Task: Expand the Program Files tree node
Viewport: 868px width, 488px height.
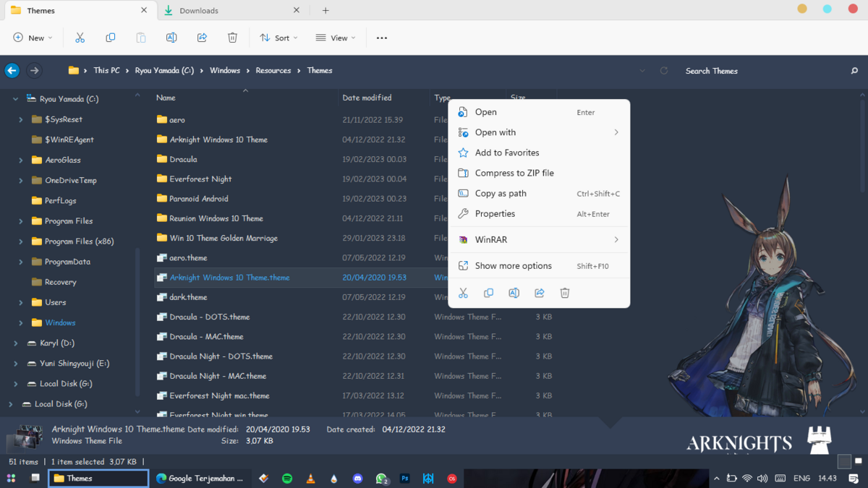Action: (21, 221)
